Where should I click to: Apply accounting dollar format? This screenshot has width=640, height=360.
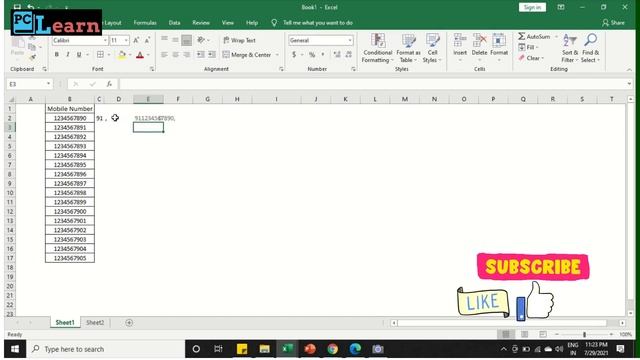point(294,54)
